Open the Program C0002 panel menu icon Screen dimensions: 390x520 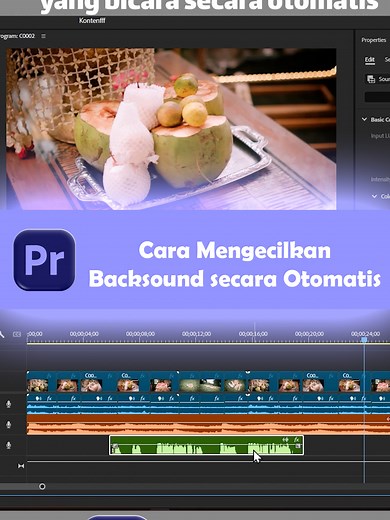coord(43,36)
